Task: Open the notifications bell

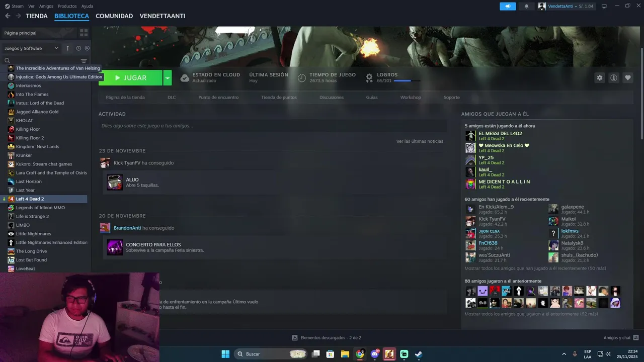Action: 526,6
